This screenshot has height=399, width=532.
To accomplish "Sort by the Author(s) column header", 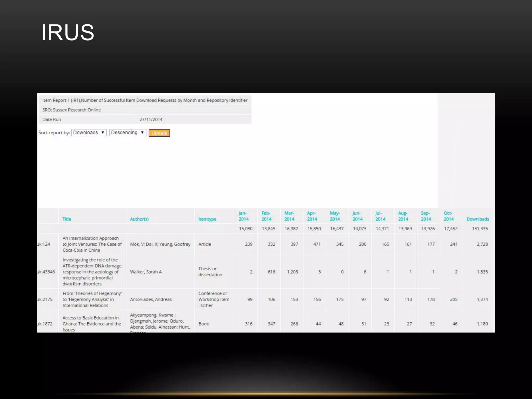I will pyautogui.click(x=139, y=219).
